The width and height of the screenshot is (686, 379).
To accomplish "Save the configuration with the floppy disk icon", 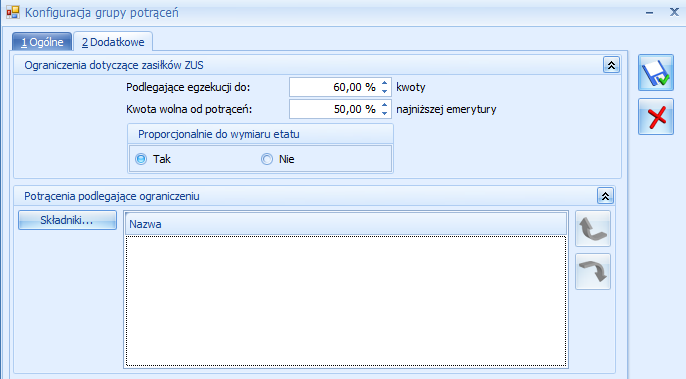I will pyautogui.click(x=655, y=73).
